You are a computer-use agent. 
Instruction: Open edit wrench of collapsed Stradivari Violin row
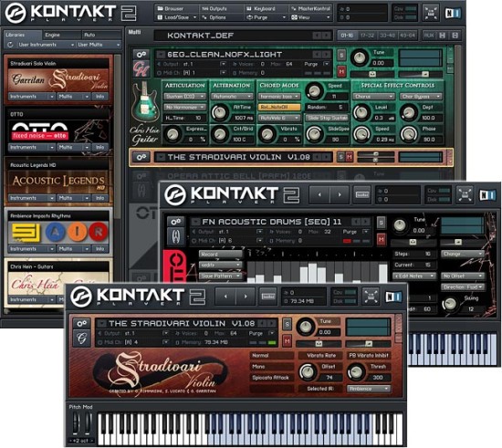(141, 157)
